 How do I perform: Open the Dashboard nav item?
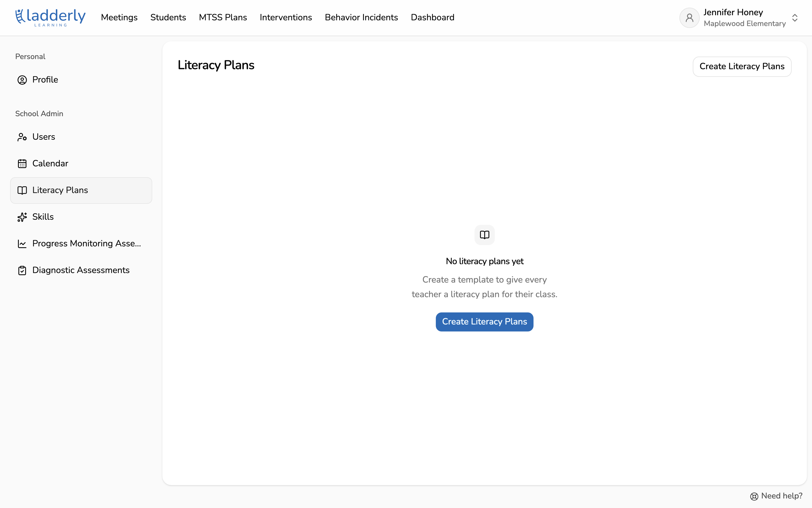(432, 18)
